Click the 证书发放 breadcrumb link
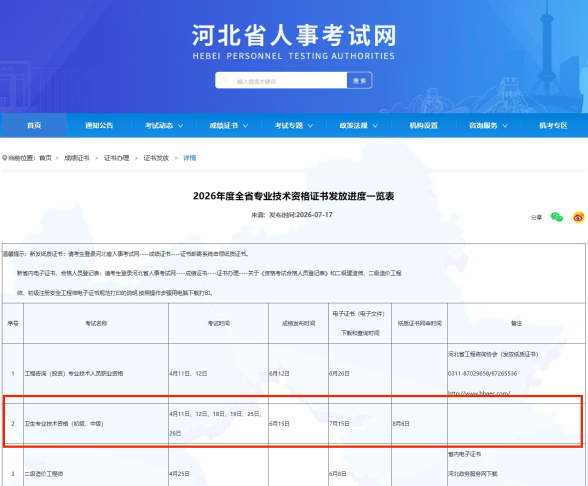The width and height of the screenshot is (588, 486). (x=156, y=158)
